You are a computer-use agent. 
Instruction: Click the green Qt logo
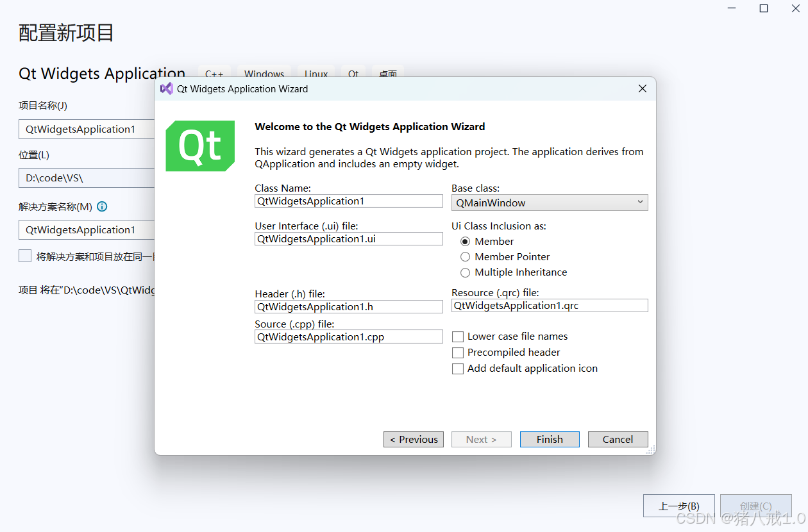pos(200,146)
